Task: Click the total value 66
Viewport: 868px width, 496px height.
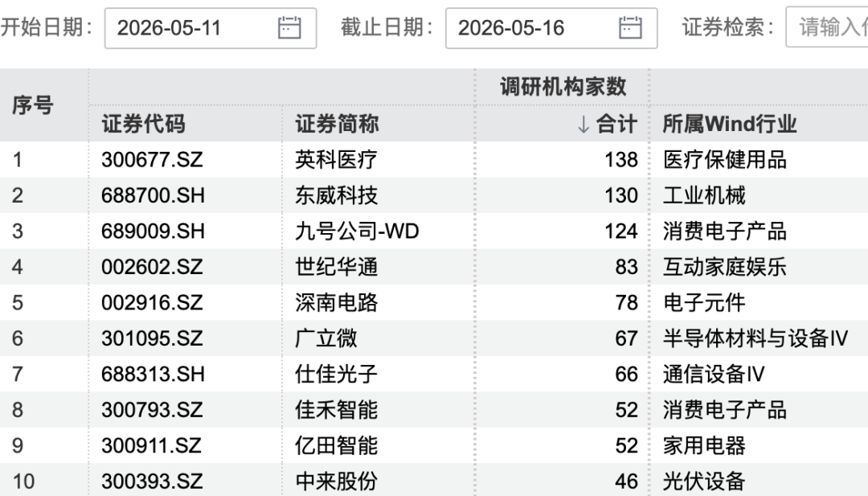Action: coord(627,375)
